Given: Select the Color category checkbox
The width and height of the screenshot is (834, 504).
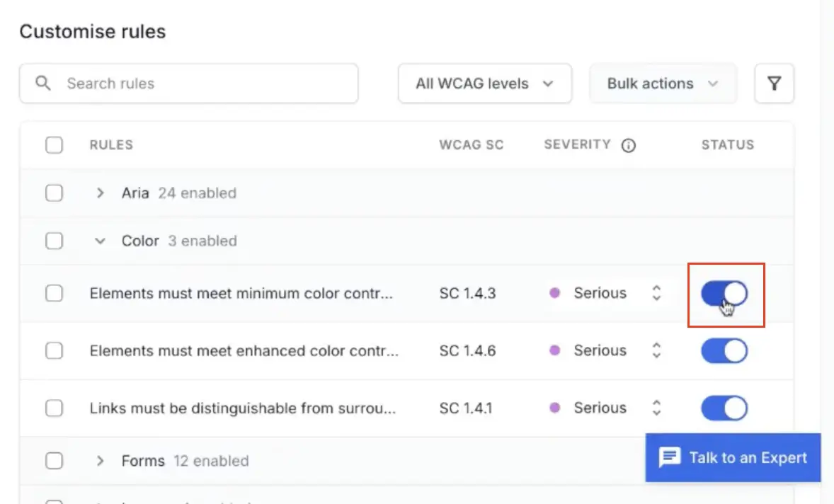Looking at the screenshot, I should pos(54,241).
